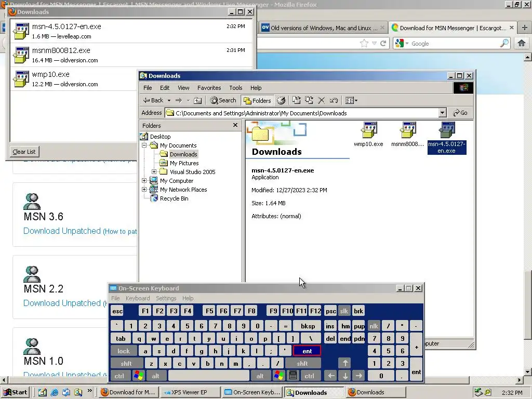Go back using the Explorer Back button

tap(153, 100)
